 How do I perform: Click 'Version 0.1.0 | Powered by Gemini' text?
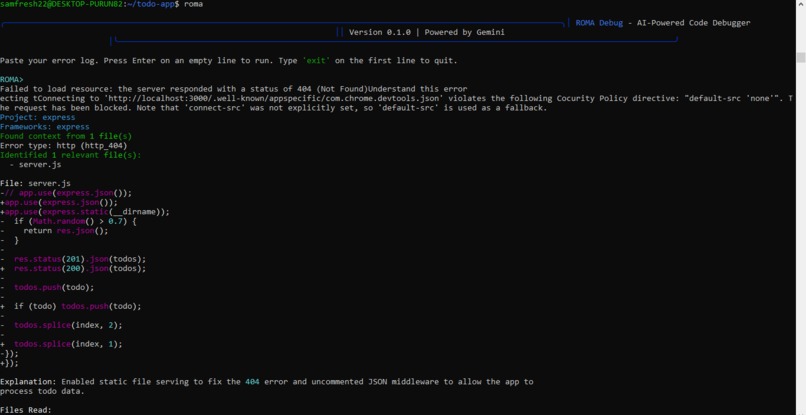[427, 32]
